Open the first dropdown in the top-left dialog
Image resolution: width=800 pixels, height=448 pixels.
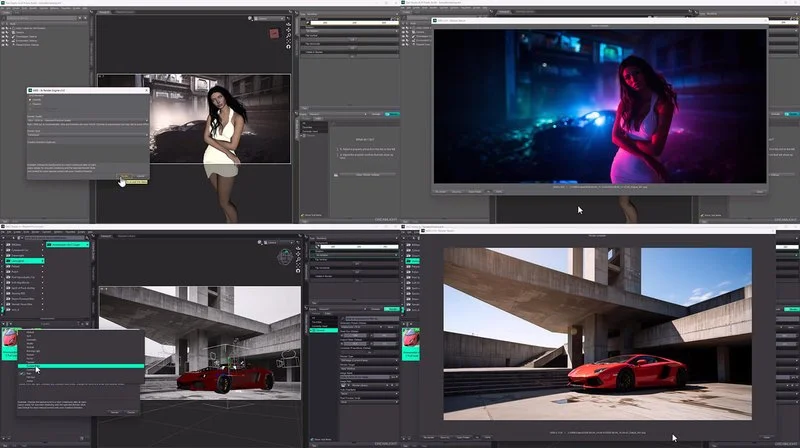tap(88, 120)
